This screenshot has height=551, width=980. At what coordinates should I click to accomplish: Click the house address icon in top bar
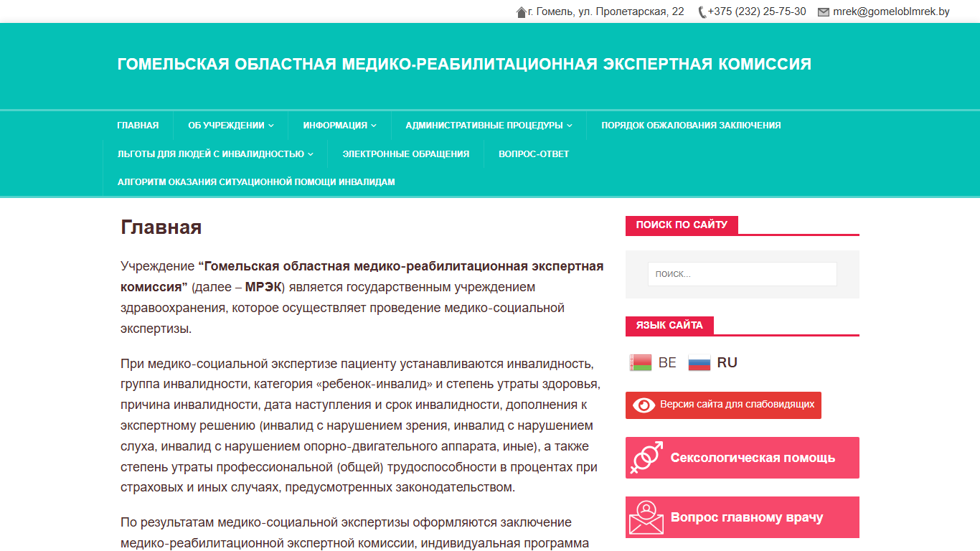click(x=522, y=12)
